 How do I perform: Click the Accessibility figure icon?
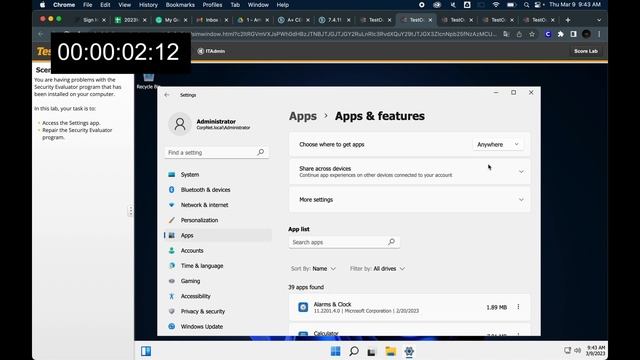coord(172,296)
